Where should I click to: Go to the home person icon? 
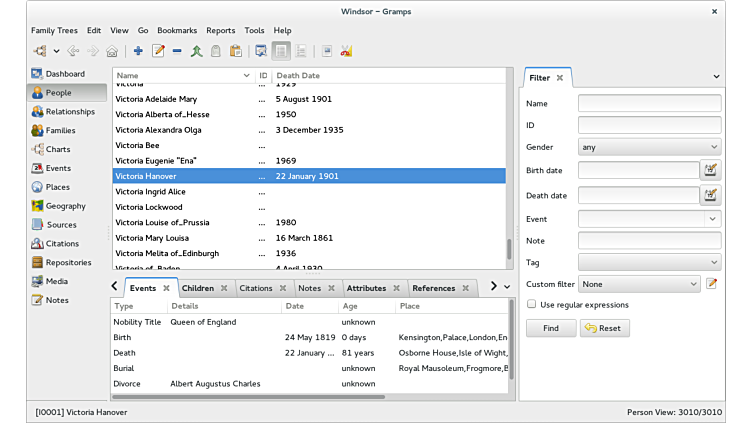(112, 51)
